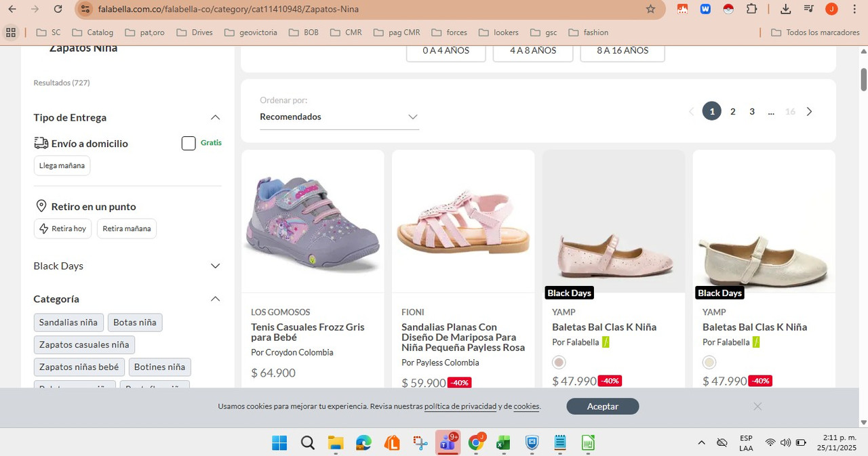Image resolution: width=868 pixels, height=456 pixels.
Task: Open the blue W browser extension
Action: [x=705, y=9]
